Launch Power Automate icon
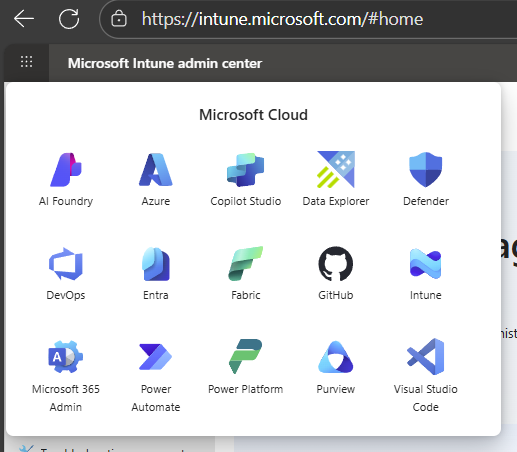The height and width of the screenshot is (452, 517). click(156, 357)
